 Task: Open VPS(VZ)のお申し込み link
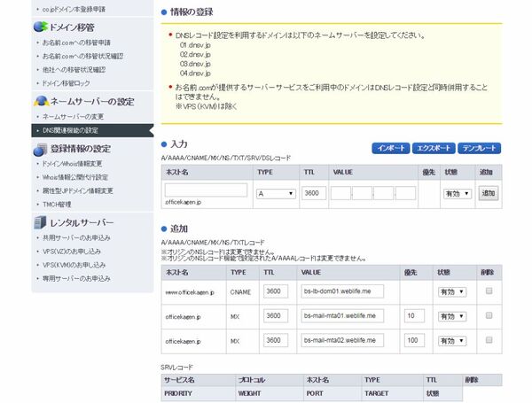point(72,252)
